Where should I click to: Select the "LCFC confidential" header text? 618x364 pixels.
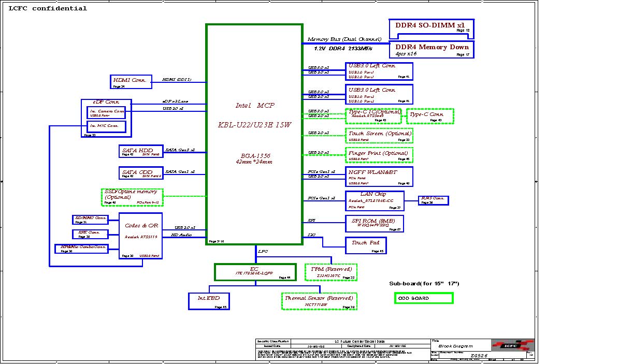click(x=48, y=8)
